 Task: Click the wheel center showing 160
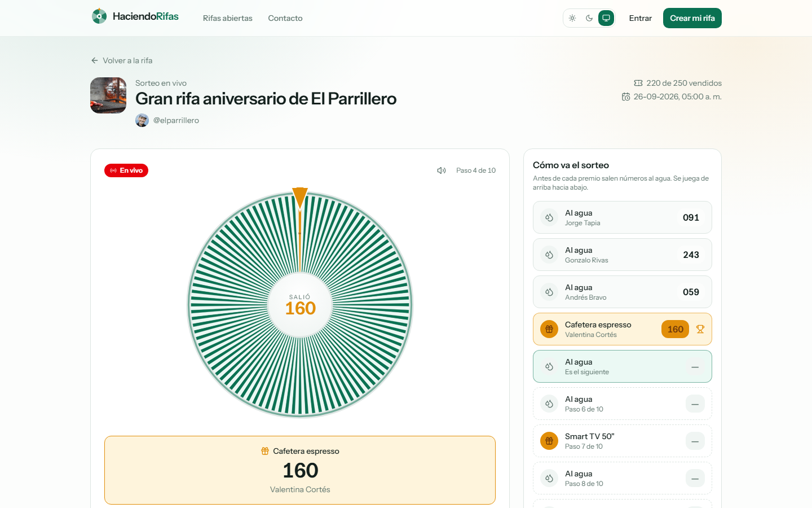300,305
